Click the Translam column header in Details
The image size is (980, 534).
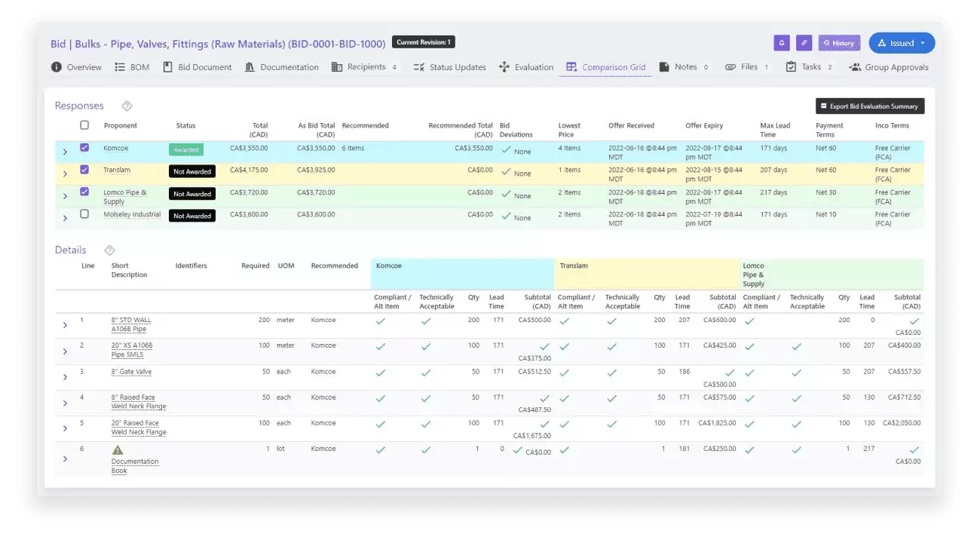(x=646, y=275)
